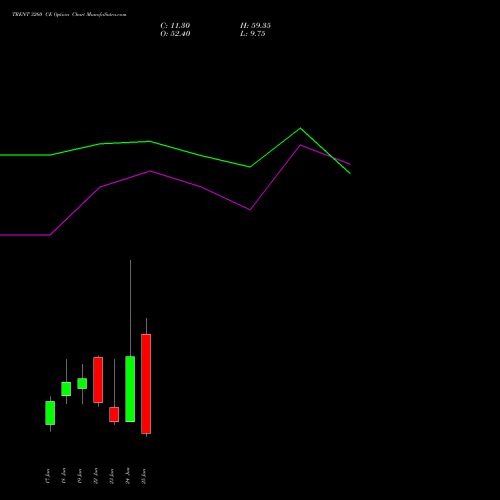Select the 22 Jun date label
This screenshot has height=500, width=500.
96,476
